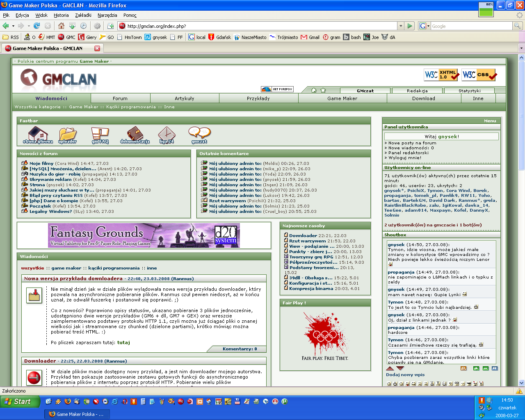
Task: Click the 'gm FAQ' Fastbar icon
Action: 100,134
